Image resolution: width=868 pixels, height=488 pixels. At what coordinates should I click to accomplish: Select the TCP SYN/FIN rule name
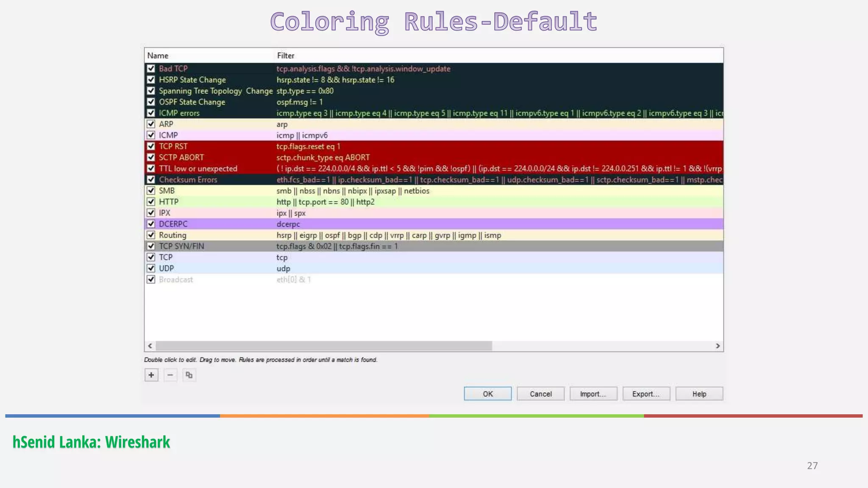[x=181, y=246]
